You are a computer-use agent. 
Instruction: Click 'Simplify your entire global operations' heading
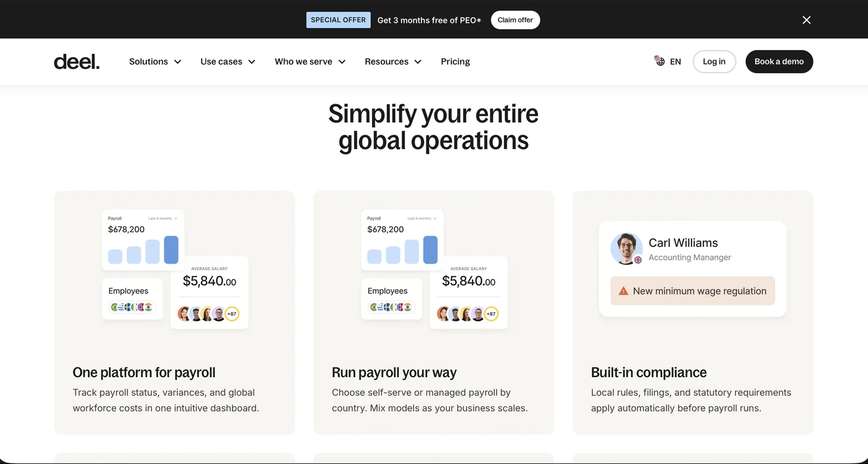433,127
